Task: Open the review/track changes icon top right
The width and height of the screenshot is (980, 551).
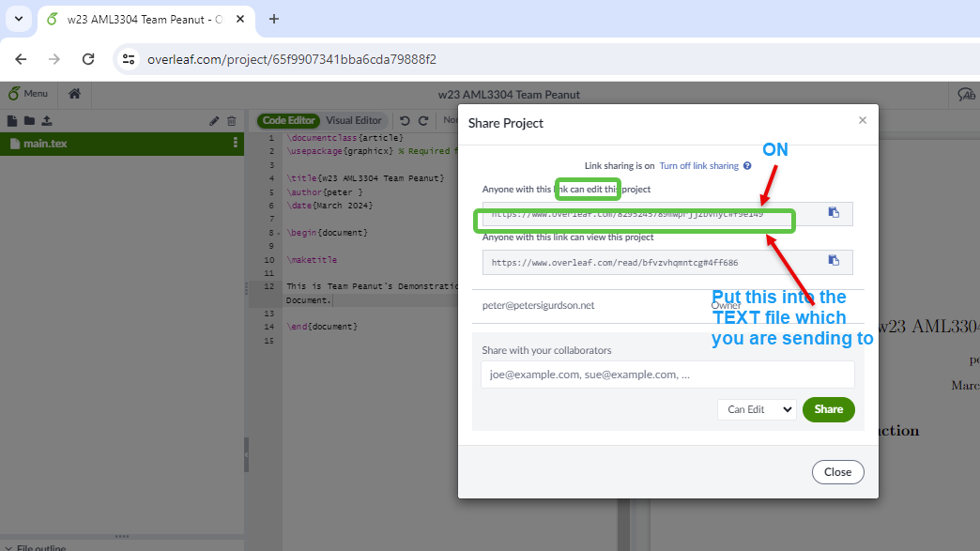Action: pos(966,94)
